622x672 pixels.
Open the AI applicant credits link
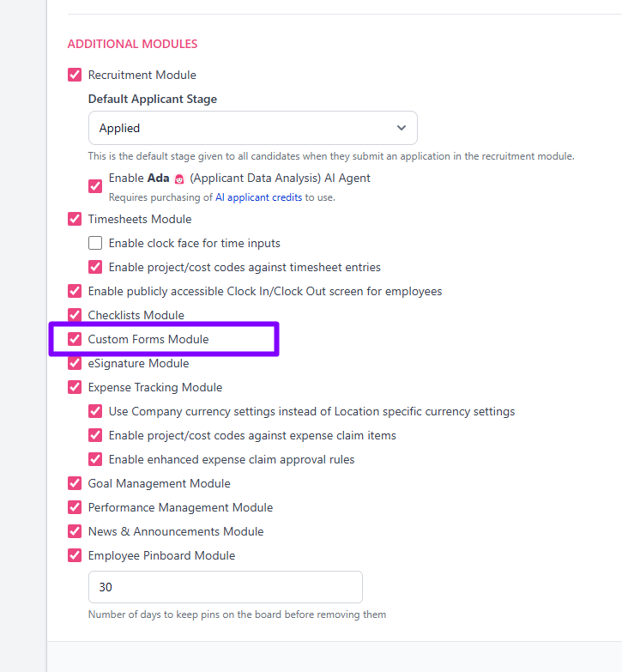coord(258,197)
